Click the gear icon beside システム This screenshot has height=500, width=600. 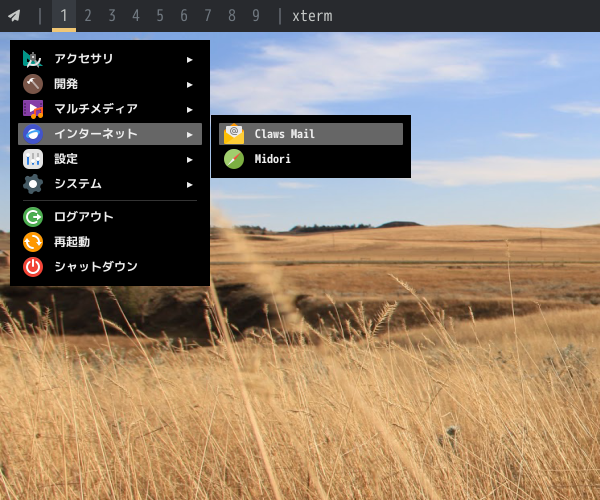pos(33,184)
